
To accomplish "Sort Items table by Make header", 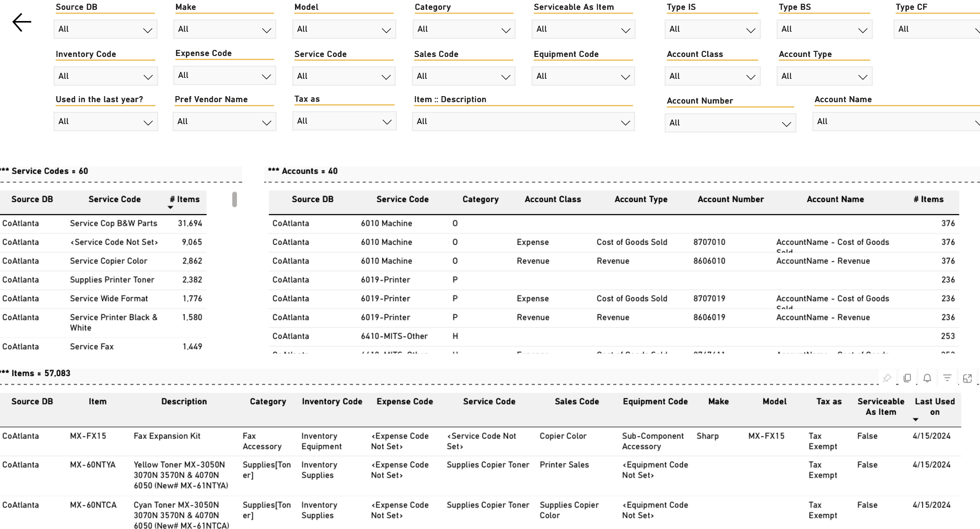I will pyautogui.click(x=718, y=402).
